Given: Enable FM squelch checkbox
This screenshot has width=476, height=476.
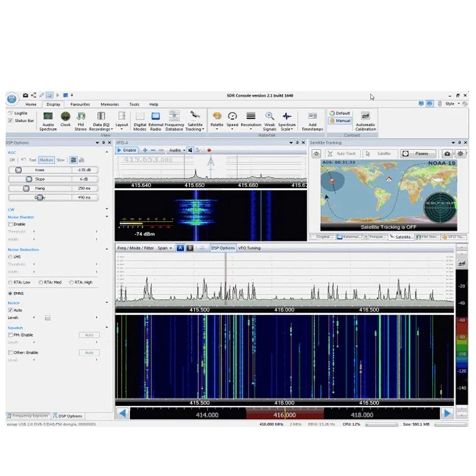Looking at the screenshot, I should point(11,335).
